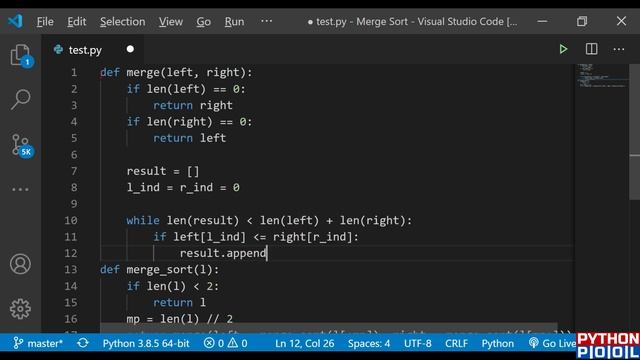Click 'if len(right) == 0:' on line 4
Screen dimensions: 640x360
click(x=189, y=122)
